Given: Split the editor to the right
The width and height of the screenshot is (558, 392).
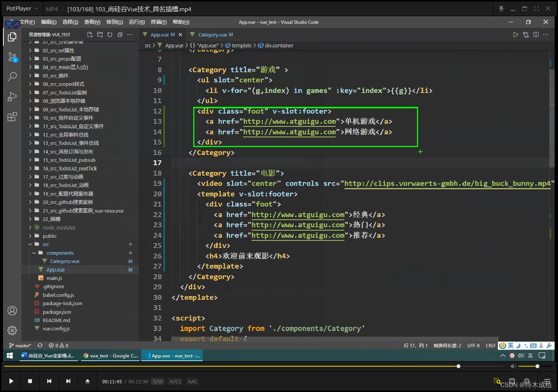Looking at the screenshot, I should (536, 35).
